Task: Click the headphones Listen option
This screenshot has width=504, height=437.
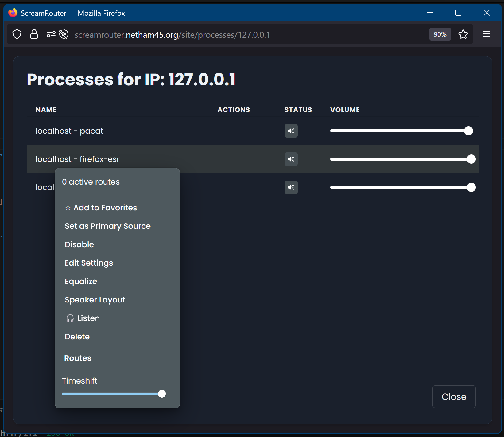Action: (83, 318)
